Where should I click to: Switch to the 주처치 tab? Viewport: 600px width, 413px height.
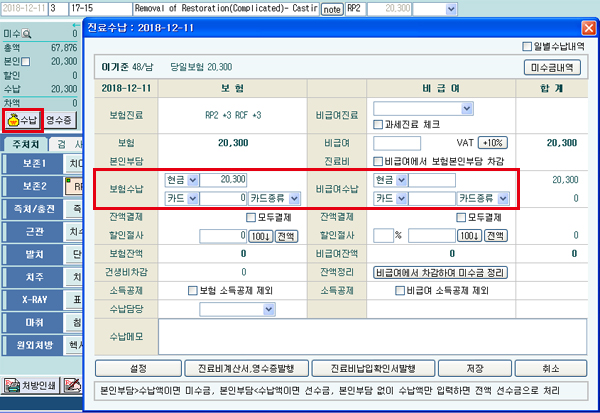(25, 144)
